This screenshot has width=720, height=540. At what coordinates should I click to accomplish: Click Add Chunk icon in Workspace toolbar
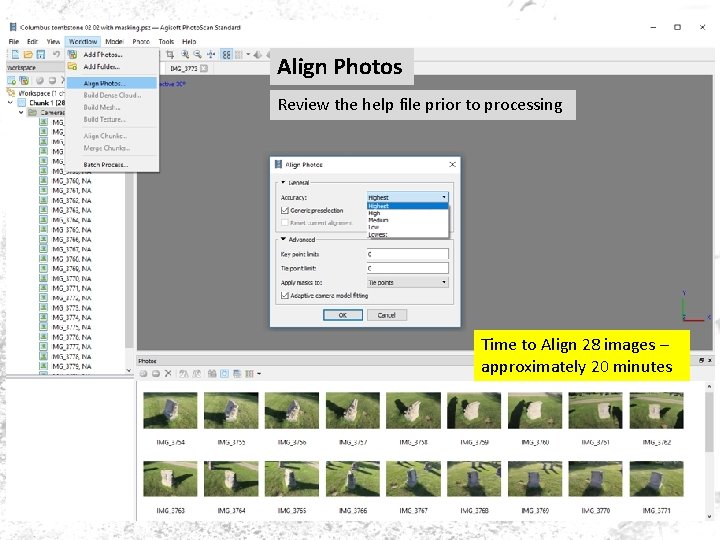pyautogui.click(x=11, y=80)
